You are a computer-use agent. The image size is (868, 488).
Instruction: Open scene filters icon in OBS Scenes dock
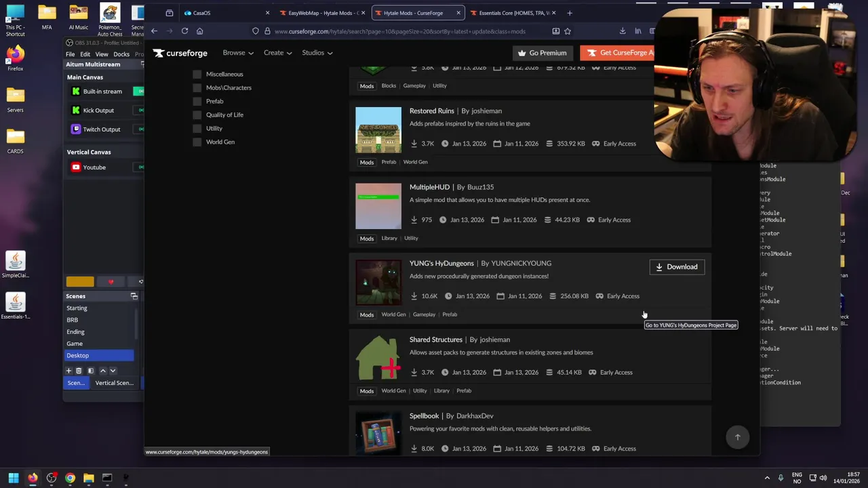pos(90,371)
